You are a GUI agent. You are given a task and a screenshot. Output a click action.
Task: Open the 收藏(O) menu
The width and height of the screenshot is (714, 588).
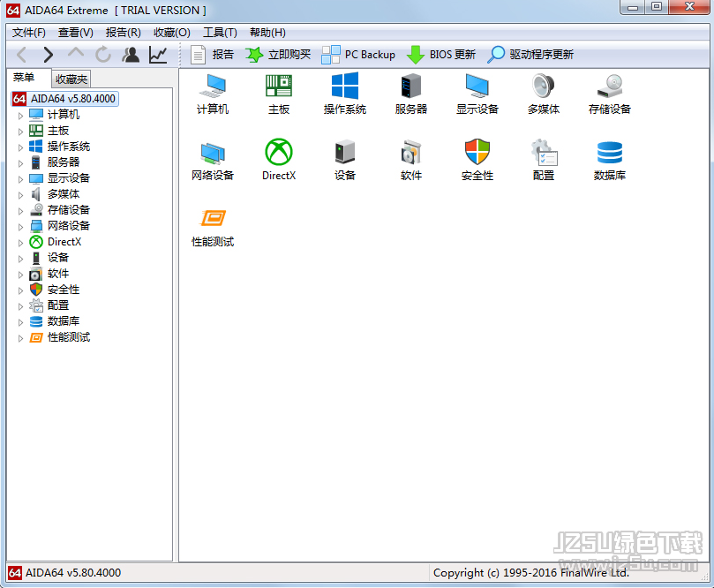click(172, 33)
